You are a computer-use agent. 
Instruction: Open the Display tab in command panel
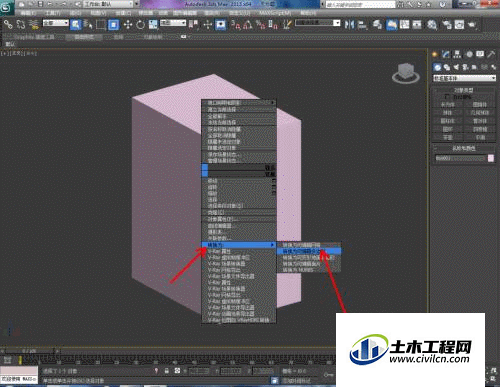[x=480, y=54]
